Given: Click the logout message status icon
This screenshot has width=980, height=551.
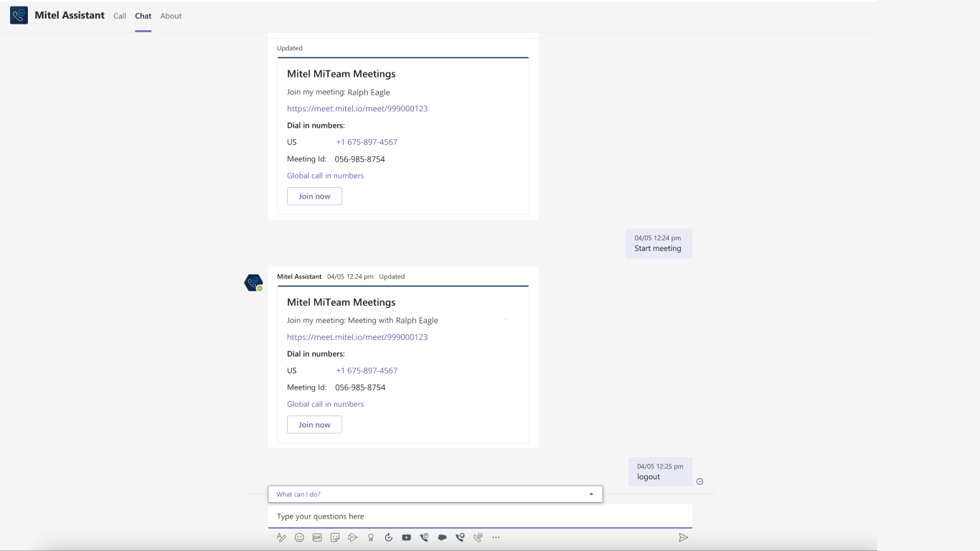Looking at the screenshot, I should tap(699, 481).
